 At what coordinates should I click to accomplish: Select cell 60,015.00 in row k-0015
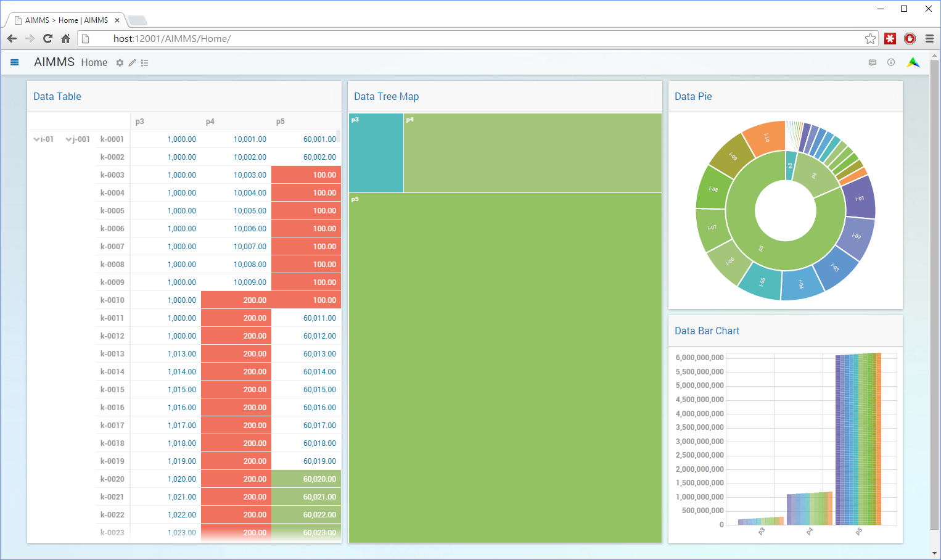pos(306,390)
